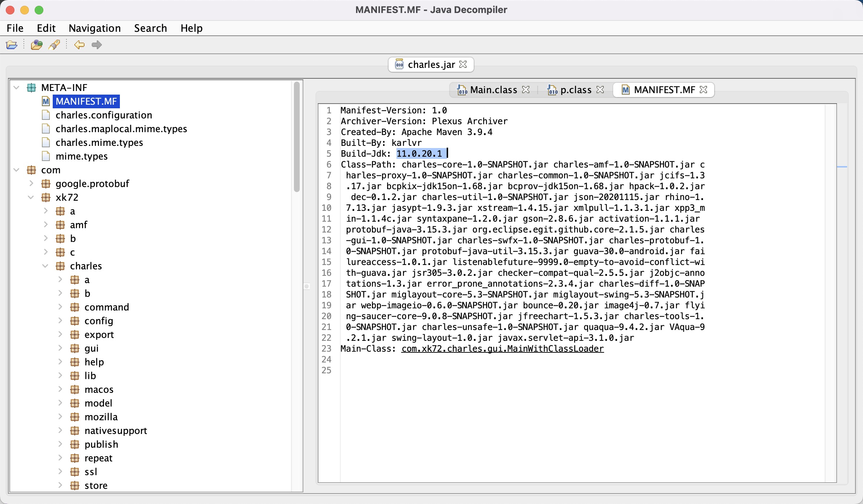Image resolution: width=863 pixels, height=504 pixels.
Task: Close the charles.jar tab
Action: (x=463, y=64)
